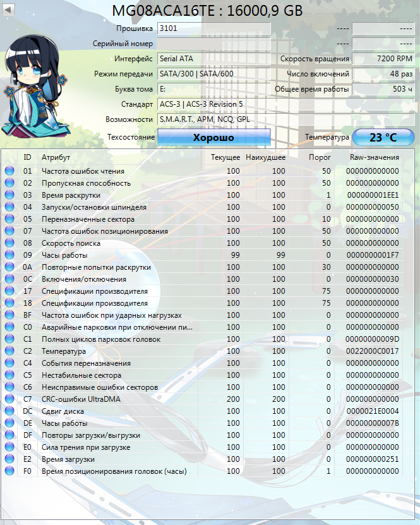Click the 23 °C temperature button
This screenshot has width=420, height=525.
[383, 137]
